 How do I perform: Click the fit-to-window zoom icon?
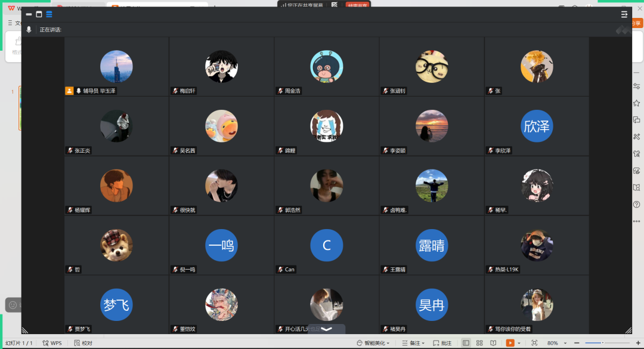coord(534,343)
